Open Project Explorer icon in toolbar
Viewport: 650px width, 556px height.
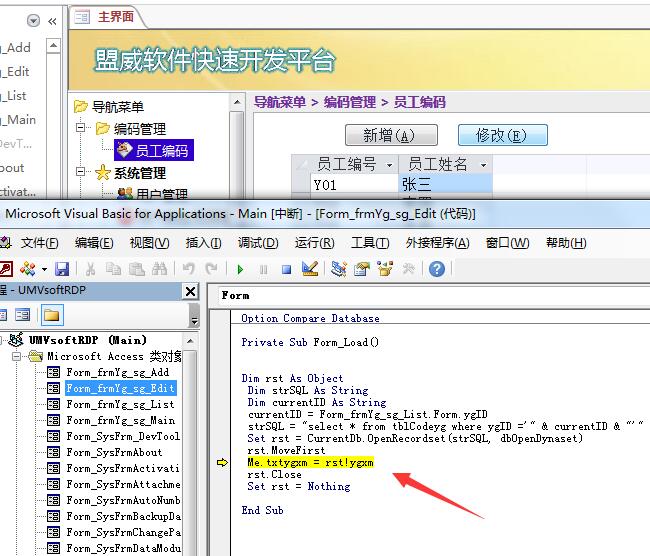click(339, 269)
